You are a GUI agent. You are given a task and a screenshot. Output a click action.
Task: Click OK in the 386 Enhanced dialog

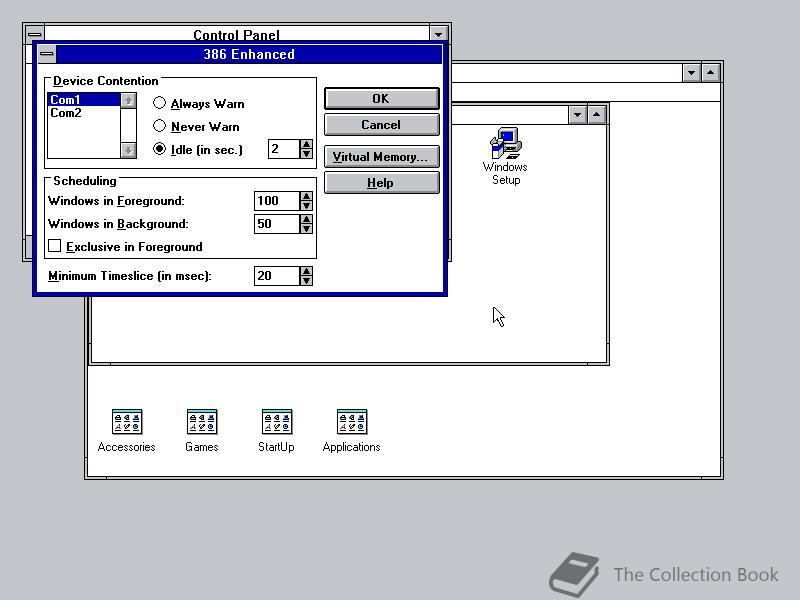(382, 98)
